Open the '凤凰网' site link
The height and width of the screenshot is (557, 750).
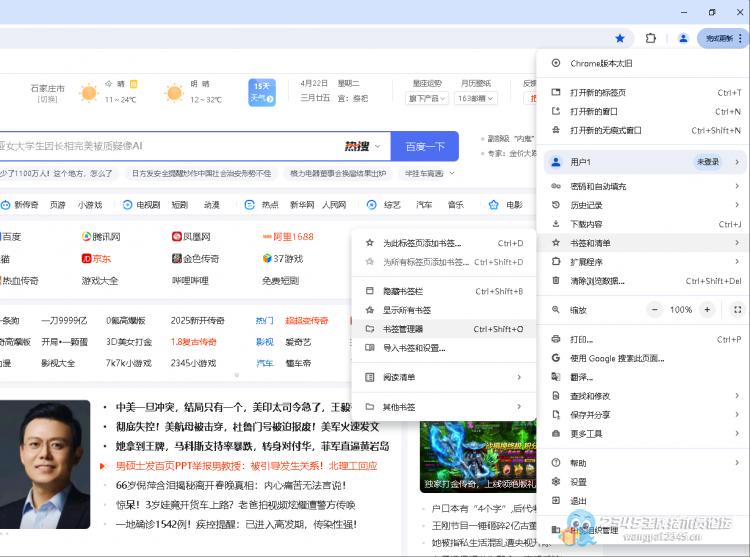click(191, 236)
